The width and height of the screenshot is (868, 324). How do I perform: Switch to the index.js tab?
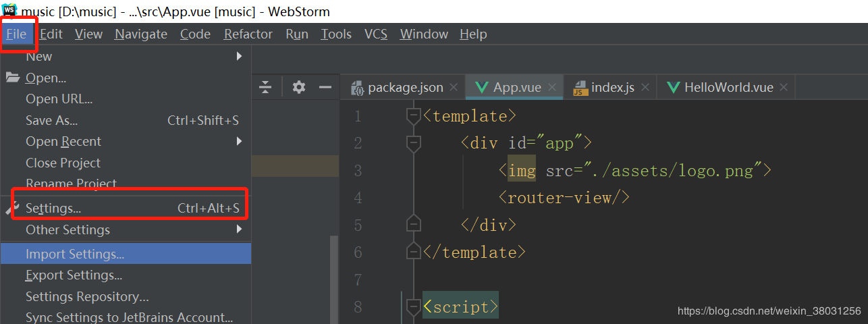(x=612, y=88)
